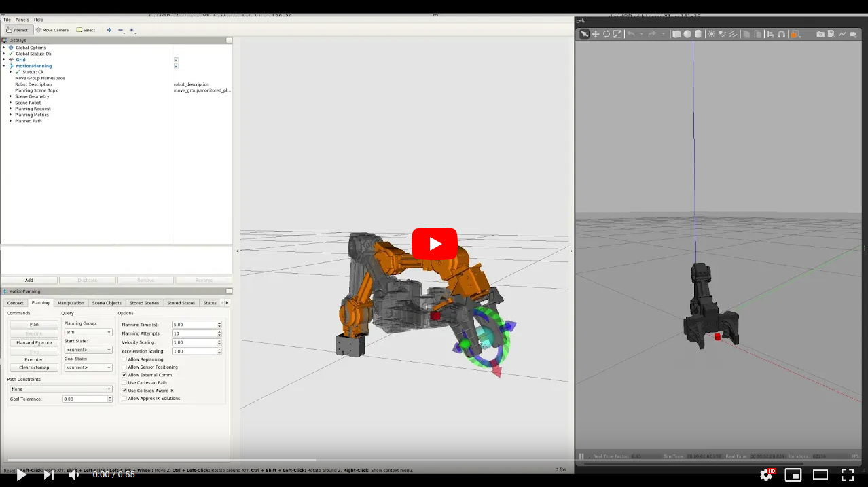Pause Gazebo simulation button
Image resolution: width=868 pixels, height=487 pixels.
pyautogui.click(x=581, y=456)
